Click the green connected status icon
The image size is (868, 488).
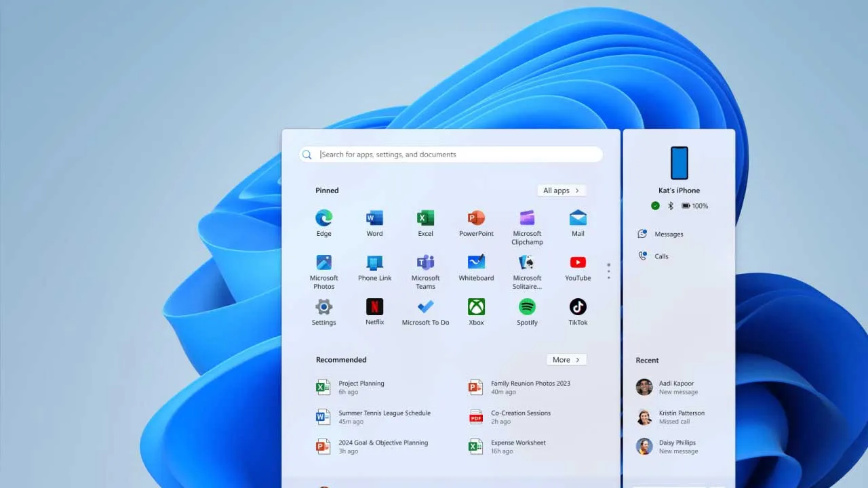[x=655, y=206]
